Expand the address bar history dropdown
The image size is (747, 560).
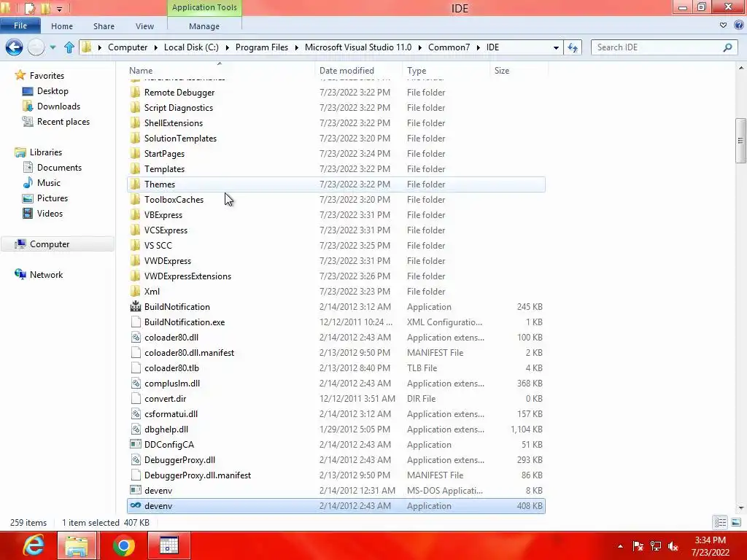(x=556, y=47)
